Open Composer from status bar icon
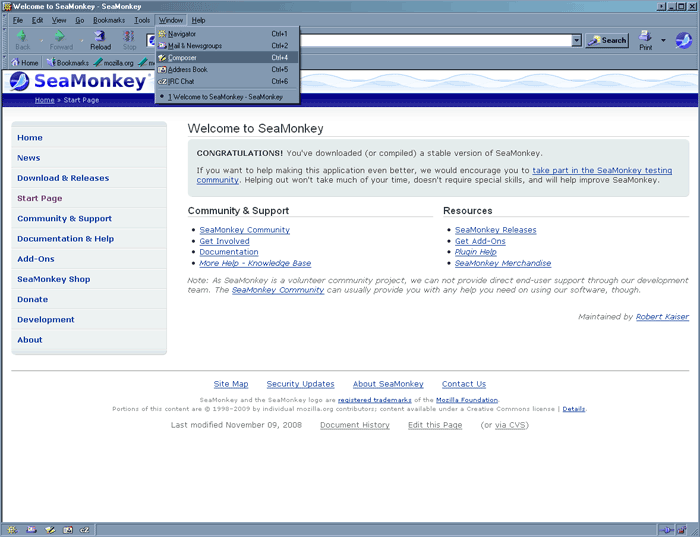 (x=49, y=529)
